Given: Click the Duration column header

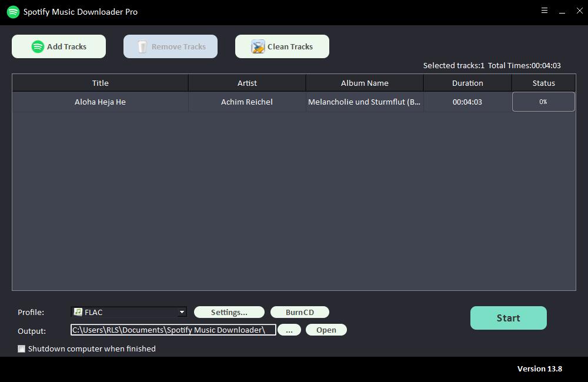Looking at the screenshot, I should pyautogui.click(x=467, y=83).
